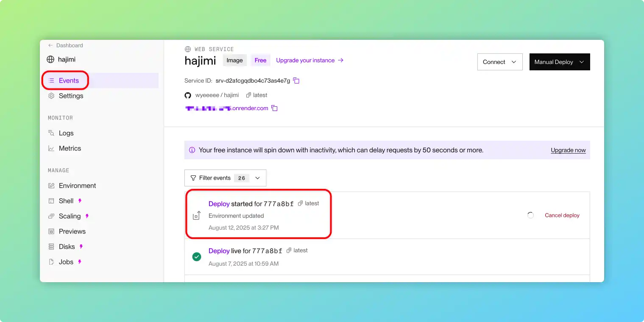The width and height of the screenshot is (644, 322).
Task: Copy the onrender.com URL
Action: pyautogui.click(x=274, y=108)
